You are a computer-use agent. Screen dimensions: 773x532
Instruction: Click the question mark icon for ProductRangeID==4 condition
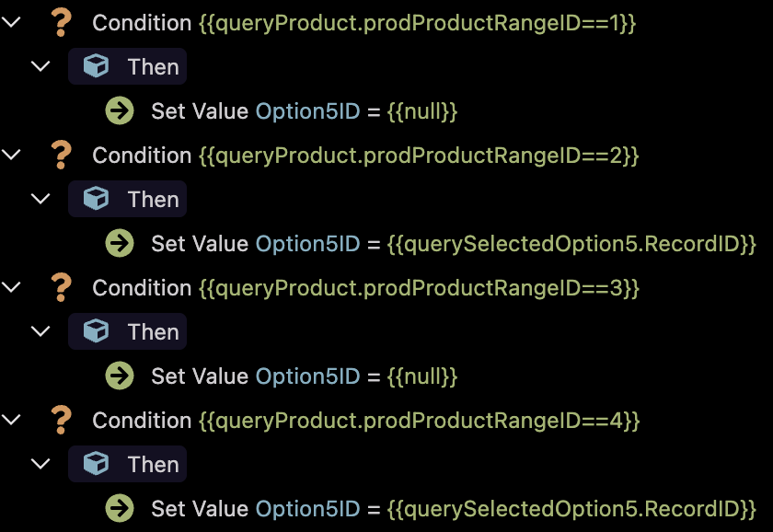(x=61, y=421)
